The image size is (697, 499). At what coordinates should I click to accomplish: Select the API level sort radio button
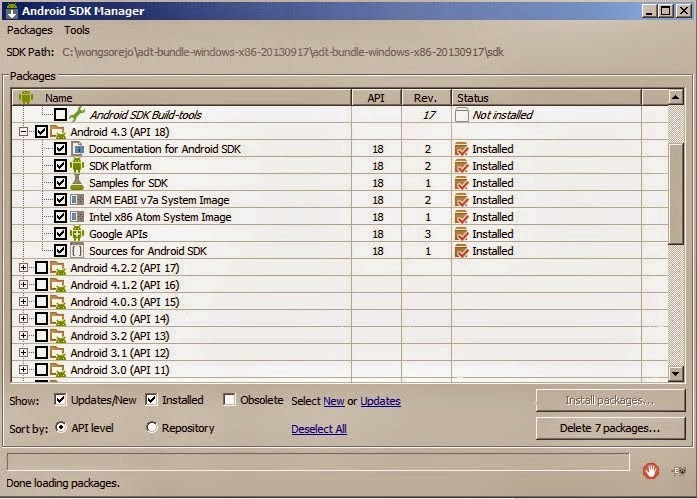click(61, 427)
